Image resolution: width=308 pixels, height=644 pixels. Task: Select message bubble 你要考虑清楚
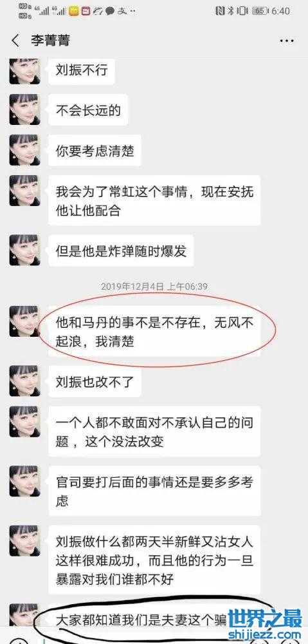[x=95, y=150]
